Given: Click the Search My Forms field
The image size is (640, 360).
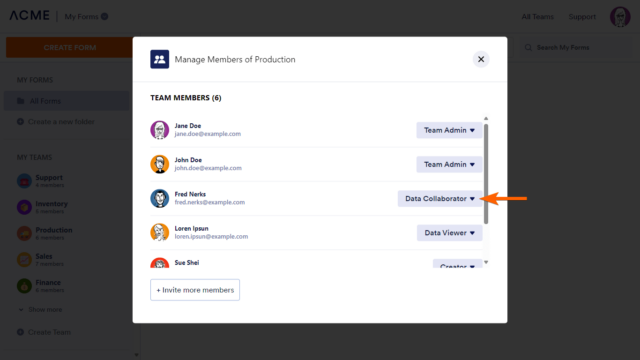Looking at the screenshot, I should (x=575, y=47).
